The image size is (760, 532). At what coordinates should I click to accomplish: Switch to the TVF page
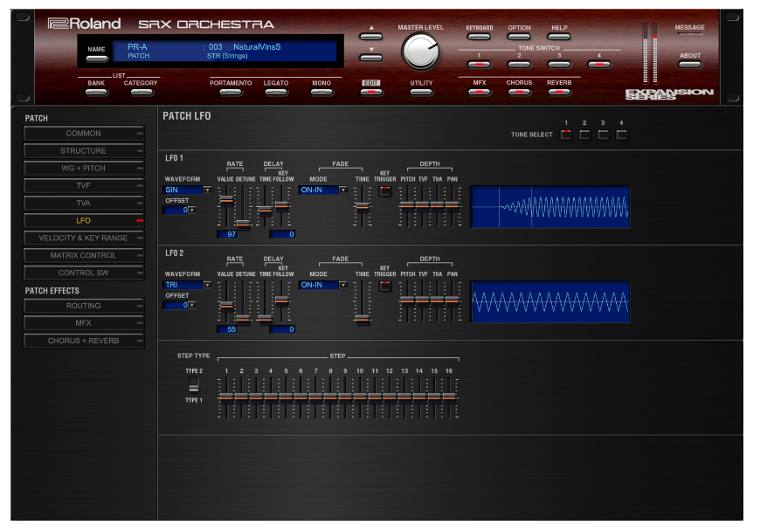[83, 185]
